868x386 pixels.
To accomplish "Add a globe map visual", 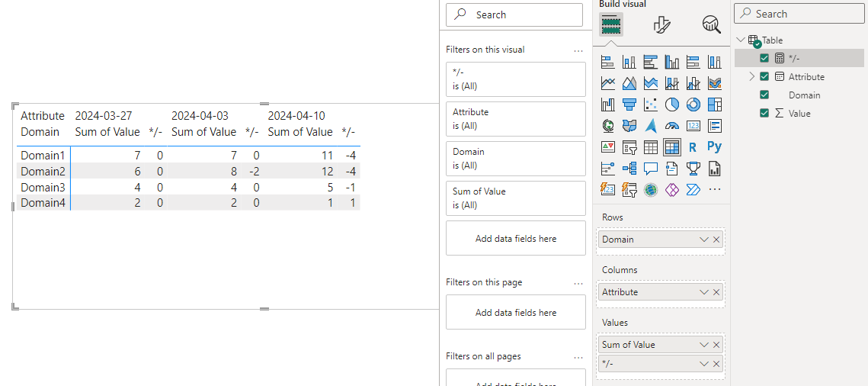I will pyautogui.click(x=608, y=126).
